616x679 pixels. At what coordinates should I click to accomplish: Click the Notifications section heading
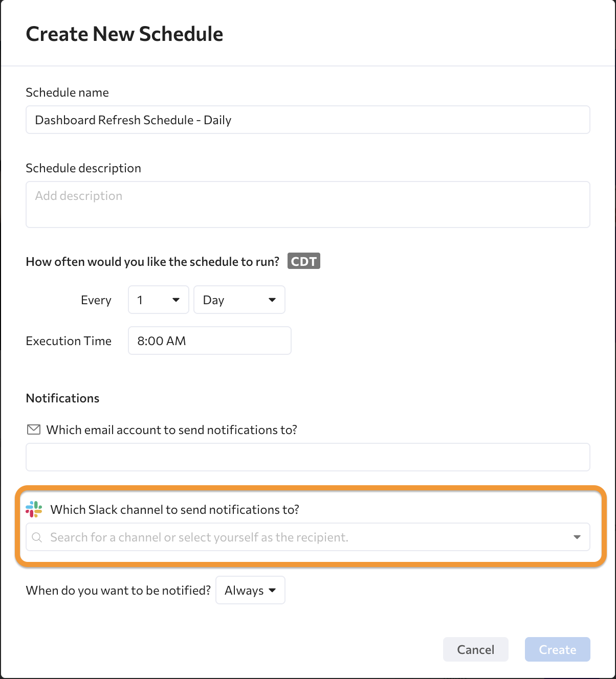pos(62,398)
